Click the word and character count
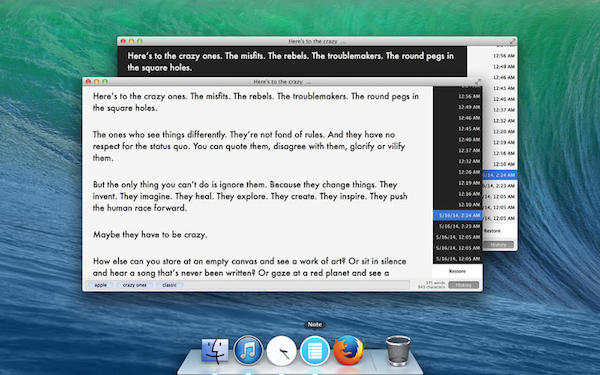The height and width of the screenshot is (375, 600). click(432, 285)
